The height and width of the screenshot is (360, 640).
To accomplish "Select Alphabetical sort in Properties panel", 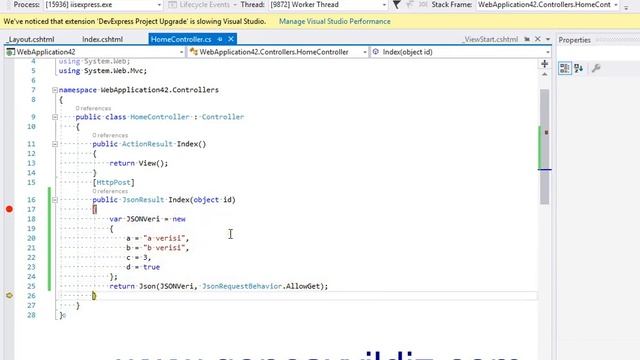I will (x=578, y=68).
